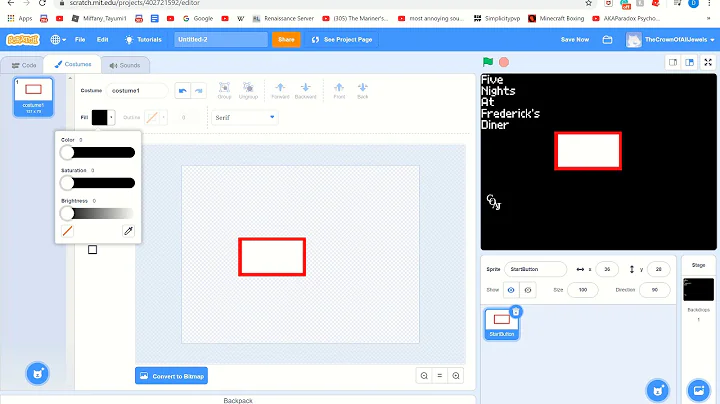Click the Back layer icon
This screenshot has height=404, width=720.
(x=362, y=90)
